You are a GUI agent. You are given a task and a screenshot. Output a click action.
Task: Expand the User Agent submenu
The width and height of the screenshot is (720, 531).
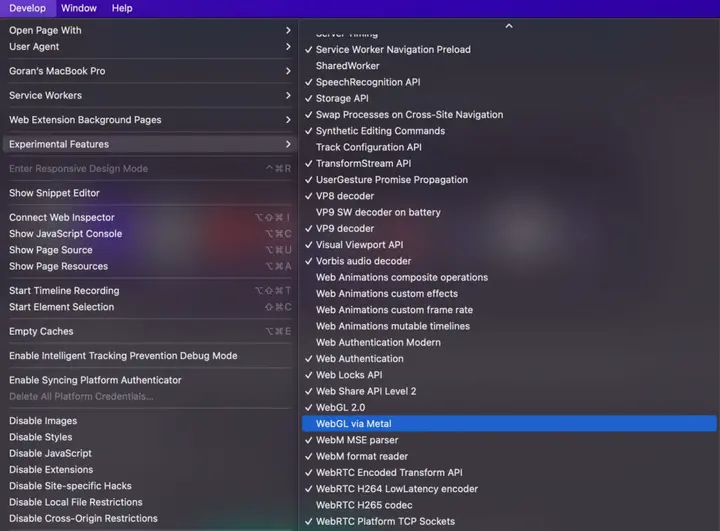click(150, 47)
